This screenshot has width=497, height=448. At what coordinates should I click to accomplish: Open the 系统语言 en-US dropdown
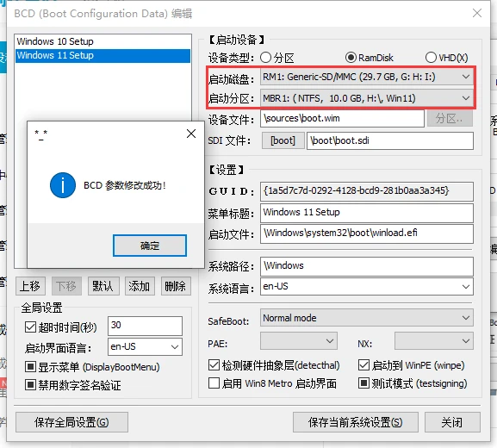click(x=367, y=287)
